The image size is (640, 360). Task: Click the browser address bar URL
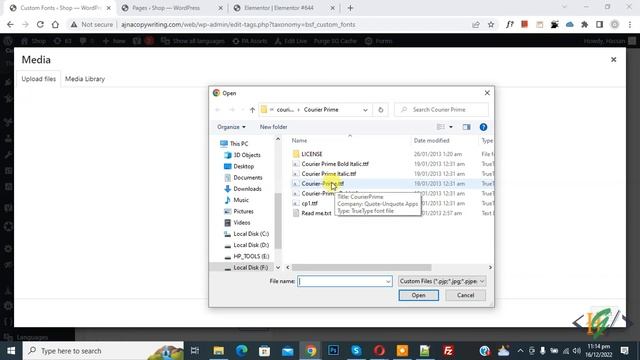click(238, 24)
